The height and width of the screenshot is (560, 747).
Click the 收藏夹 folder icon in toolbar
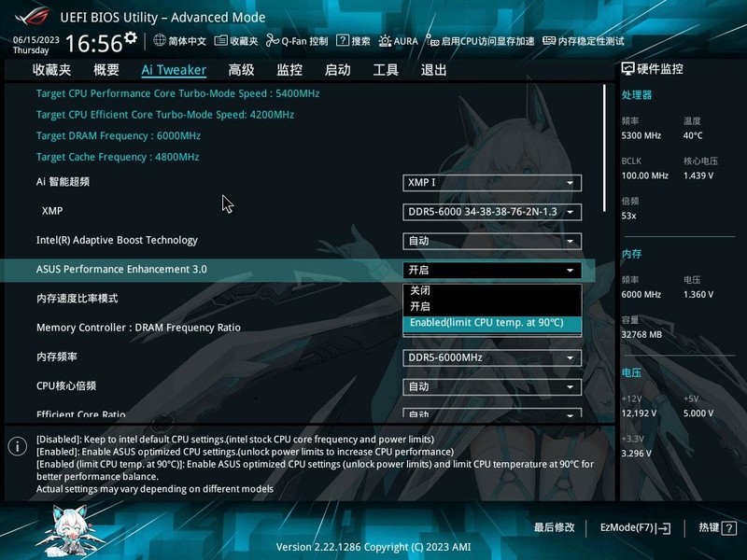[x=220, y=41]
